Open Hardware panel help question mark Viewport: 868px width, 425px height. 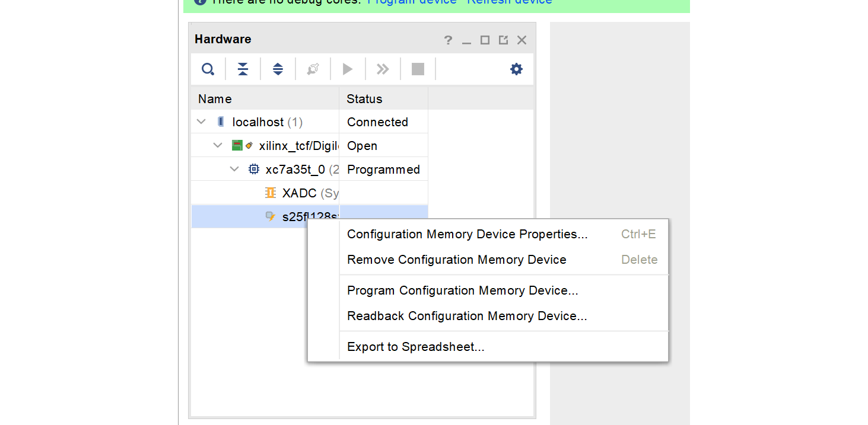point(448,40)
